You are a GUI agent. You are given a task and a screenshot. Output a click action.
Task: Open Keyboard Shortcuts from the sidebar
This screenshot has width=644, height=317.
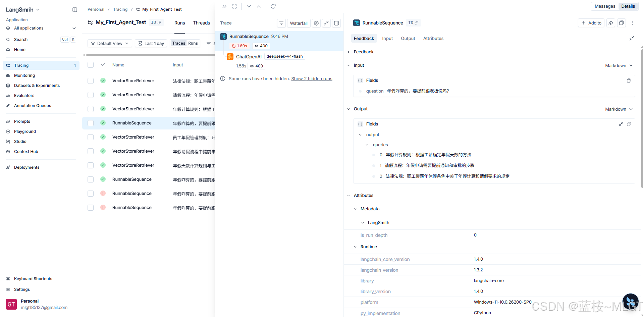33,279
